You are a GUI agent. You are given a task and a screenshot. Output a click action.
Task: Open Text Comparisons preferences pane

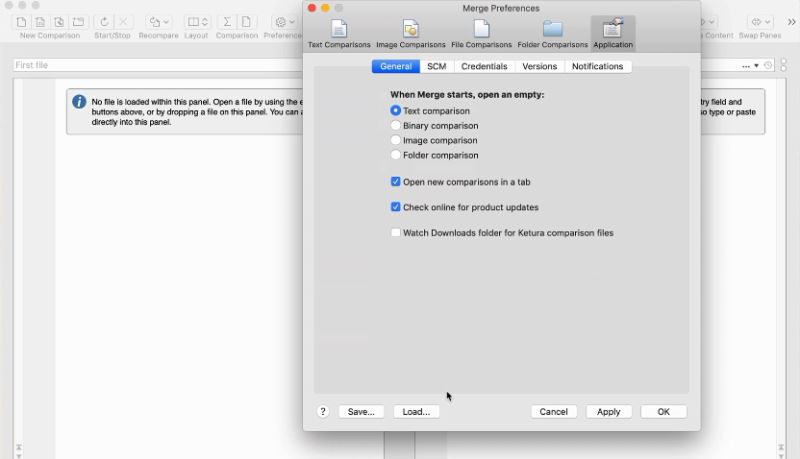(x=339, y=34)
